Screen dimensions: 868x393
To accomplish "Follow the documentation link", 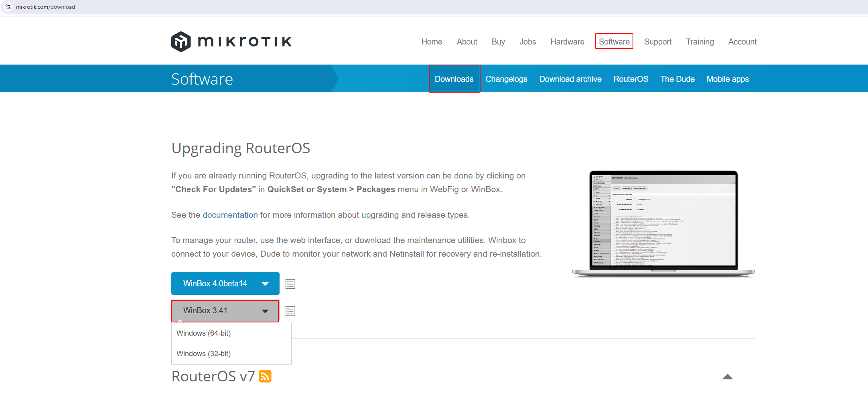I will pyautogui.click(x=230, y=215).
